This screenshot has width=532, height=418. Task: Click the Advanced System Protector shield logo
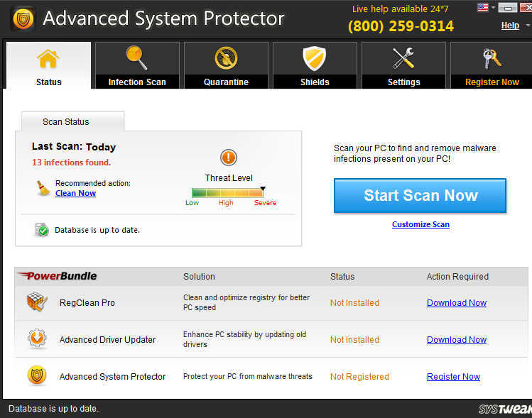pyautogui.click(x=23, y=19)
